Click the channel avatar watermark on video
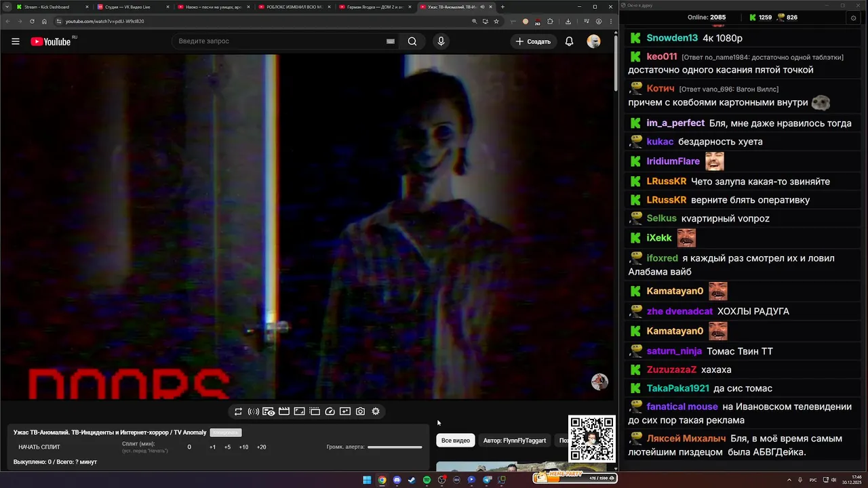The image size is (868, 488). 599,382
